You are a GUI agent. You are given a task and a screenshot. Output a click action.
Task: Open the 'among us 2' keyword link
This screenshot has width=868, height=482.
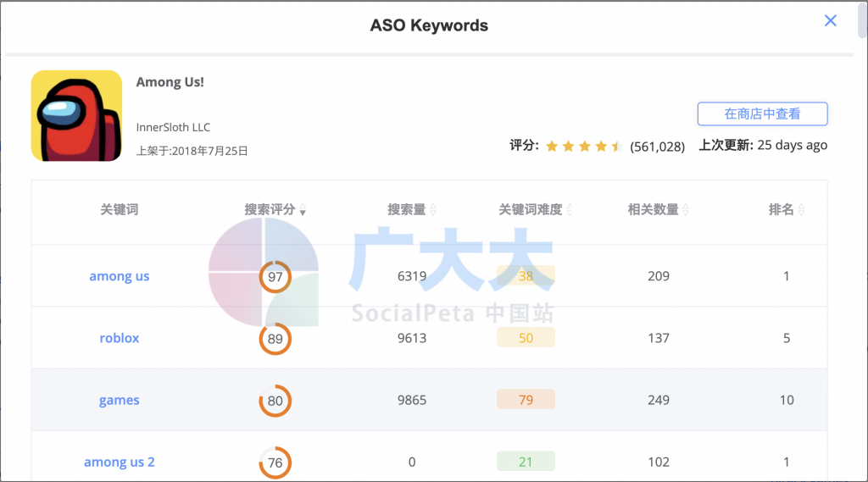coord(120,462)
